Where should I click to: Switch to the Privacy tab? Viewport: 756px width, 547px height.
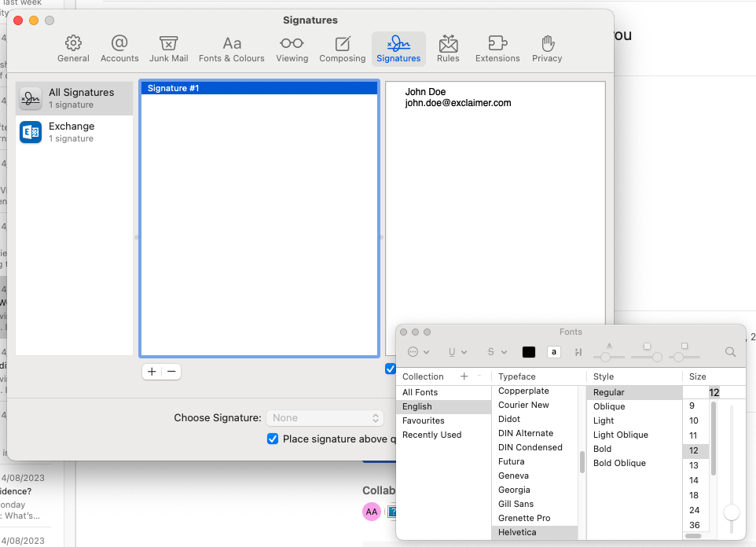point(547,48)
